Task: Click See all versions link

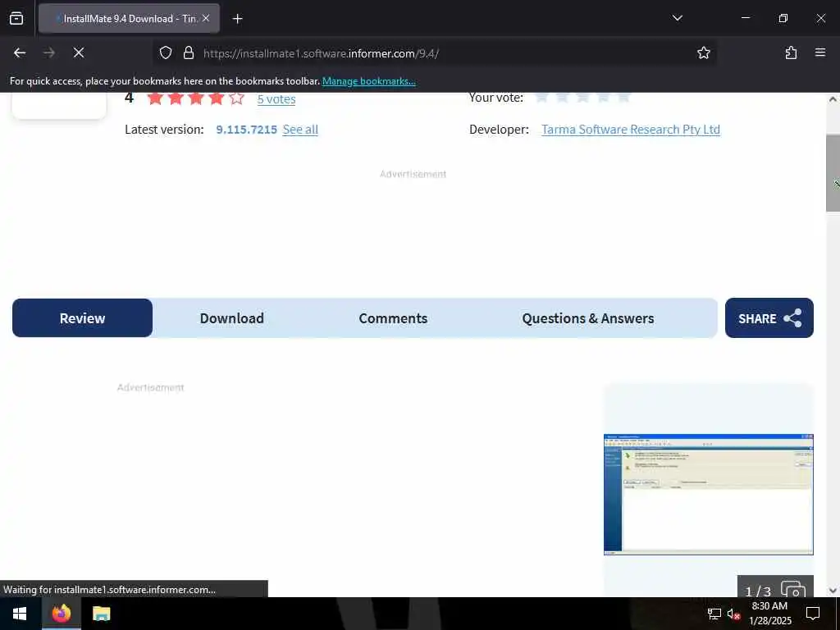Action: [x=300, y=130]
